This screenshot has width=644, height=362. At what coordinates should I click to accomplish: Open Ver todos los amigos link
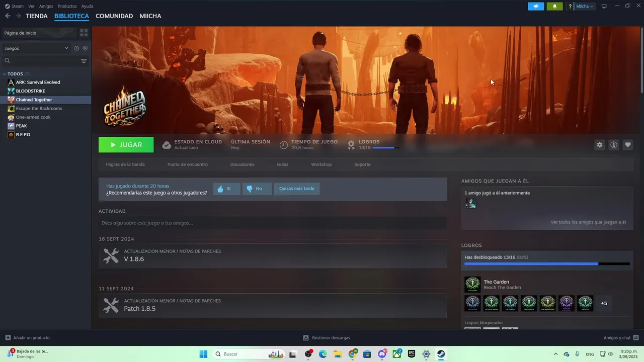click(588, 222)
